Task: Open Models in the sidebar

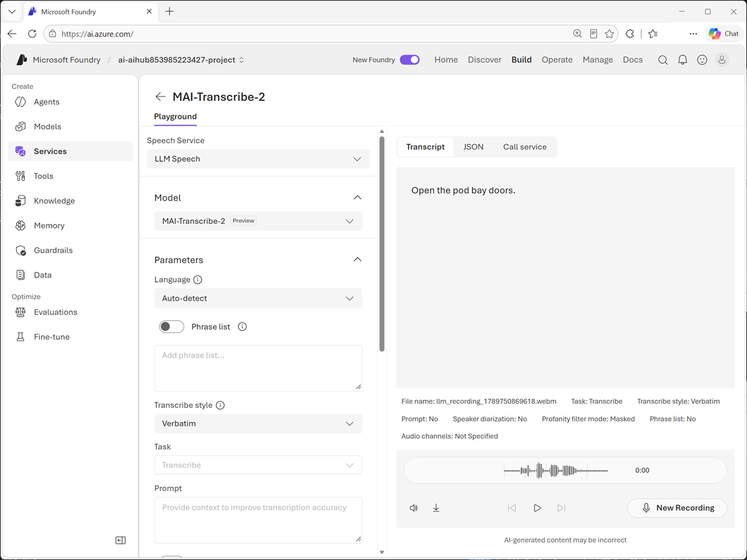Action: point(70,126)
